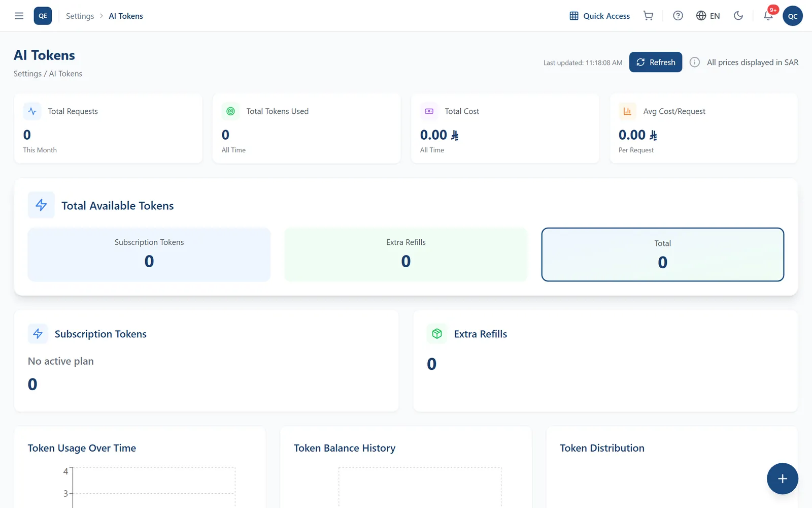Click AI Tokens breadcrumb item
Screen dimensions: 812x508
click(x=126, y=16)
